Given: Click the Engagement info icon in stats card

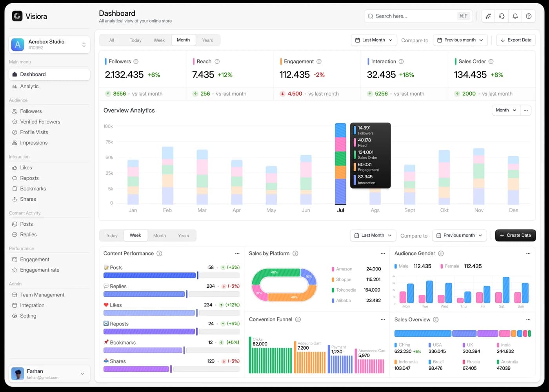Looking at the screenshot, I should pyautogui.click(x=319, y=62).
